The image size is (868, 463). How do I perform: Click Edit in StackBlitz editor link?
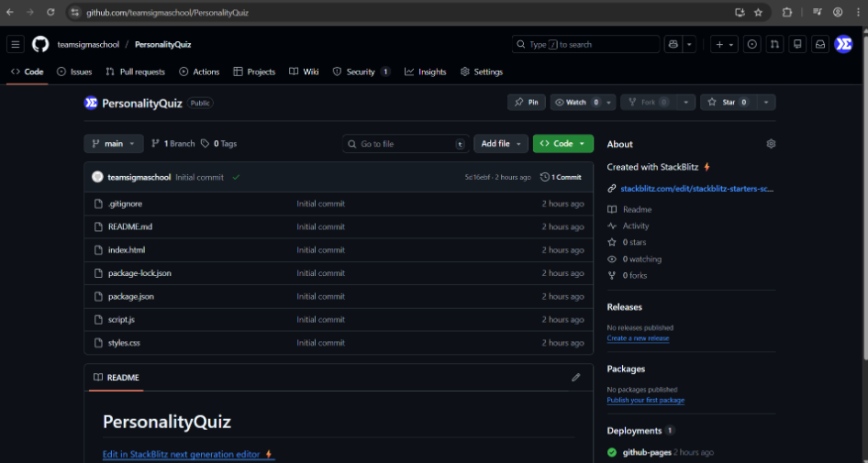189,454
